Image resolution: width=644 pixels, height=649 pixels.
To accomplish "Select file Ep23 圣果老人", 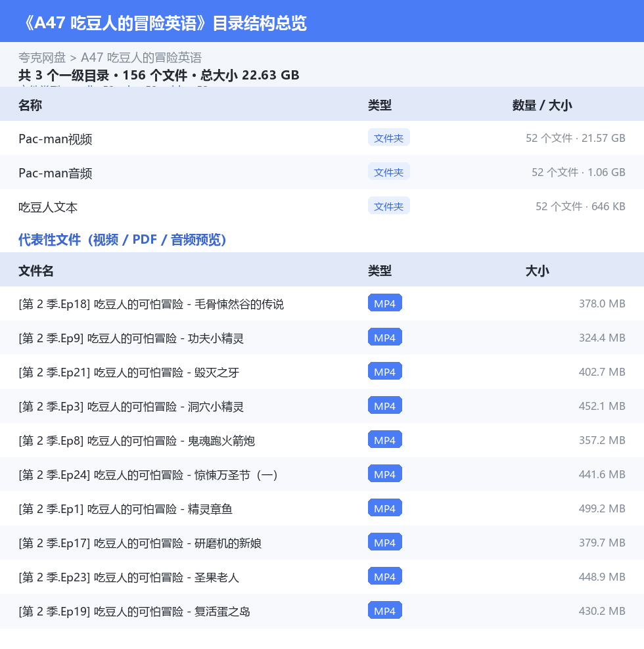I will 322,577.
